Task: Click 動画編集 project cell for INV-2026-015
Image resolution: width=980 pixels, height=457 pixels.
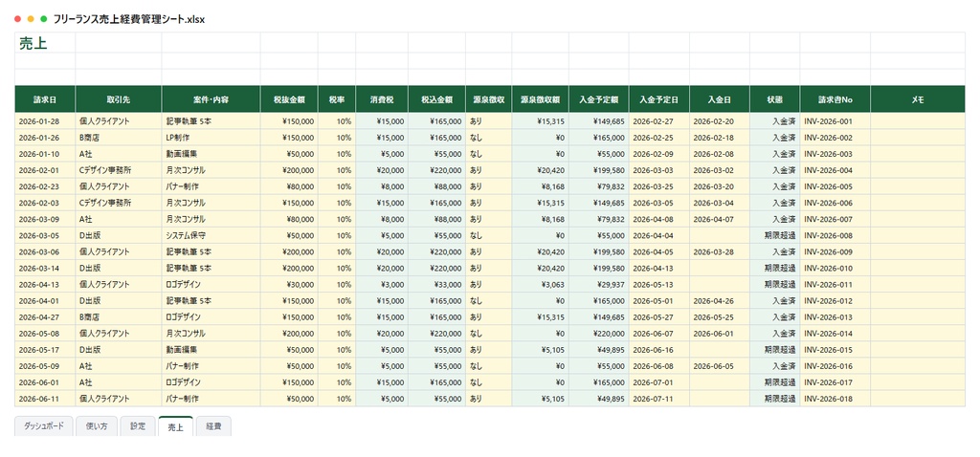Action: pos(211,349)
